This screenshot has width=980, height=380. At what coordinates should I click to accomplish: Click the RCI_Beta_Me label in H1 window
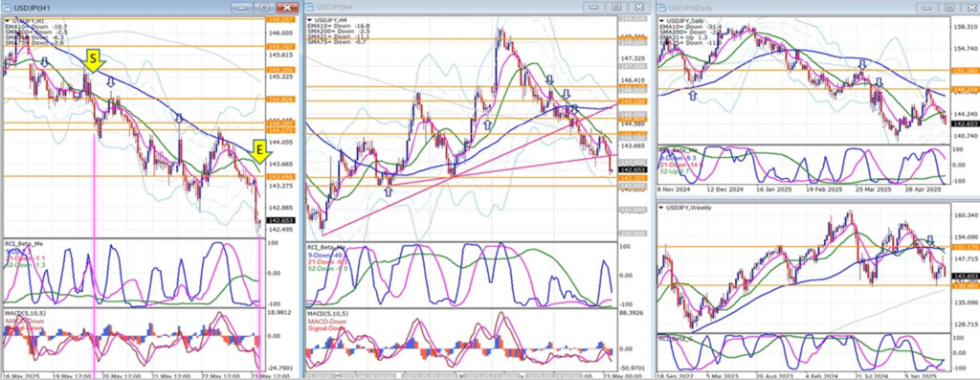24,243
